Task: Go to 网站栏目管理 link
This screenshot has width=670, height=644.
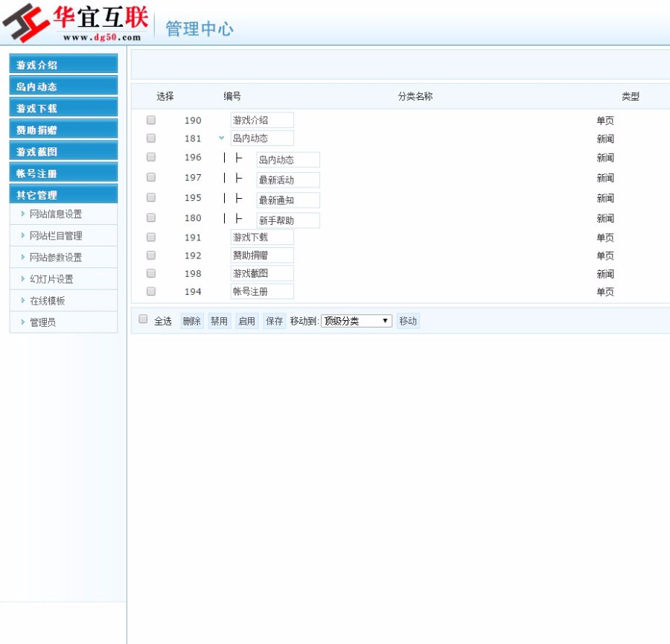Action: (x=56, y=236)
